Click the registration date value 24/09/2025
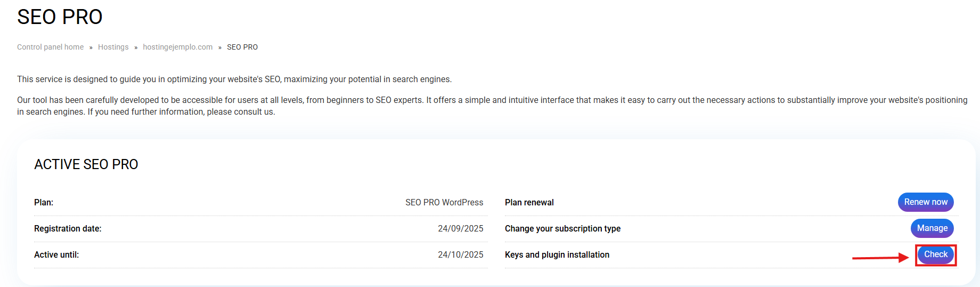This screenshot has width=980, height=287. [x=460, y=229]
